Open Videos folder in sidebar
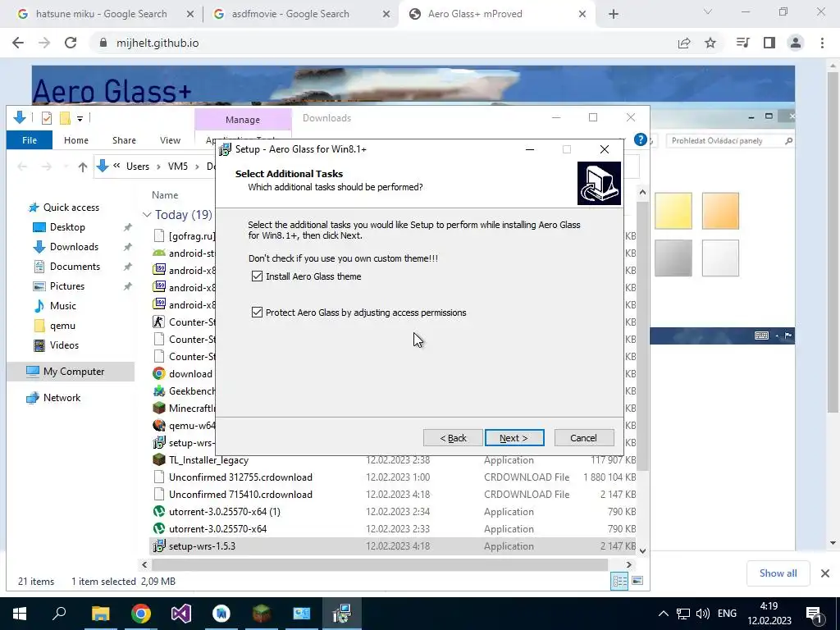Viewport: 840px width, 630px height. click(x=64, y=345)
